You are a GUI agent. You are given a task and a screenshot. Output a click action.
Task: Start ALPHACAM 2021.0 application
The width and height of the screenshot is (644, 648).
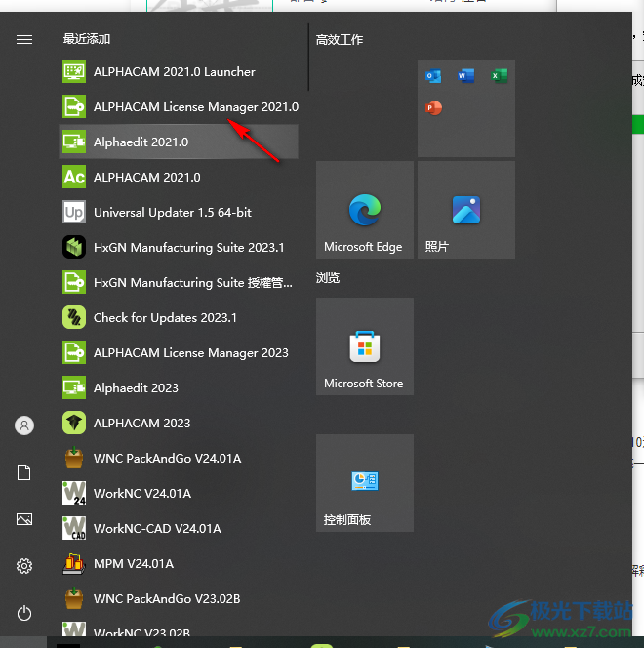(146, 178)
